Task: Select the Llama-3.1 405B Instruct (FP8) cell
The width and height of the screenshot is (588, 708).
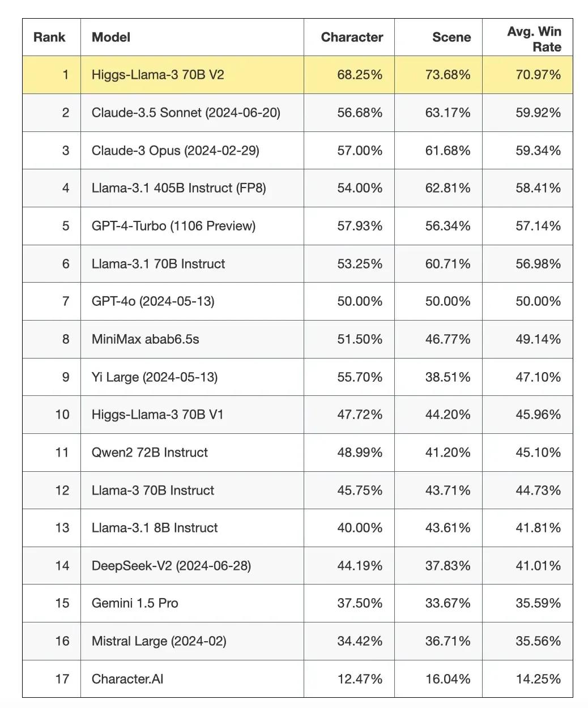Action: coord(178,188)
